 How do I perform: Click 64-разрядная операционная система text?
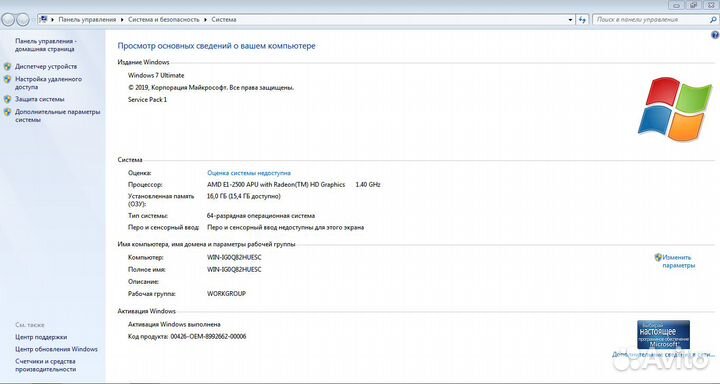tap(261, 216)
